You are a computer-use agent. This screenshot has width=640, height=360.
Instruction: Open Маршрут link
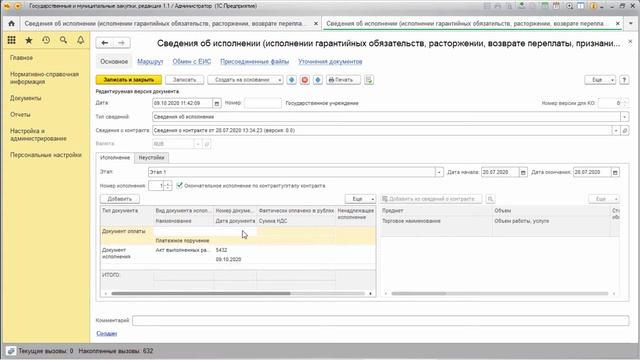(150, 62)
